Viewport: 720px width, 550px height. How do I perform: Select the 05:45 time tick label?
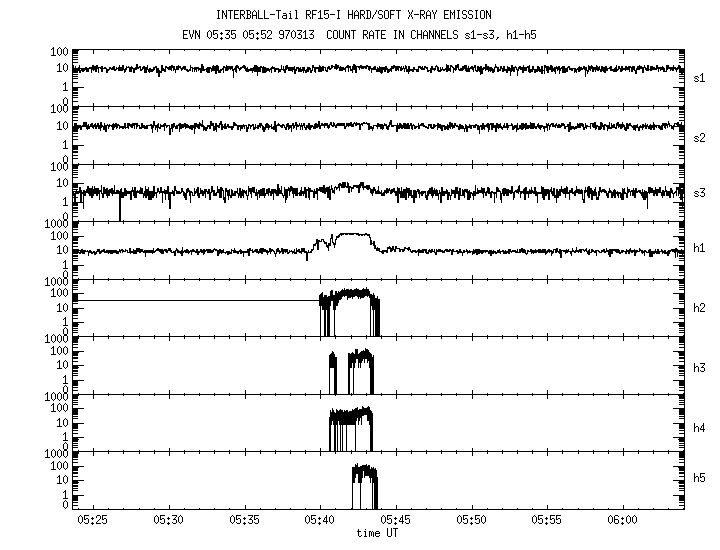pyautogui.click(x=396, y=521)
